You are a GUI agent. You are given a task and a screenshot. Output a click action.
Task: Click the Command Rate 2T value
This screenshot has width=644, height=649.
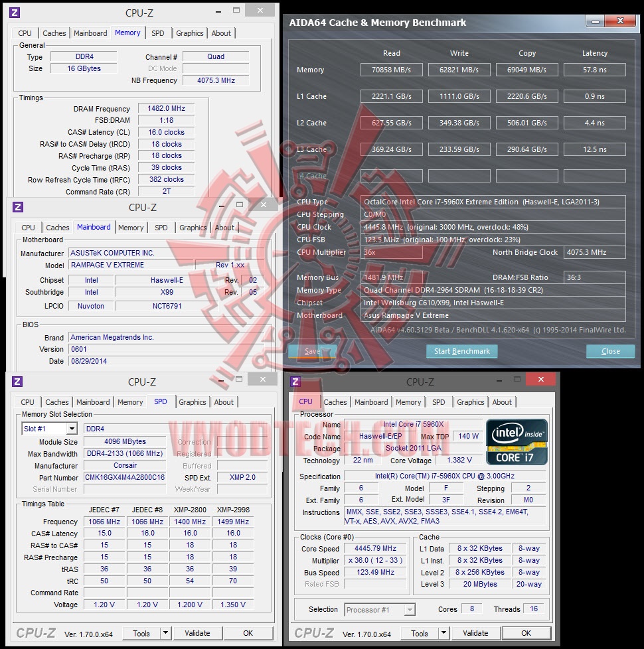coord(167,191)
